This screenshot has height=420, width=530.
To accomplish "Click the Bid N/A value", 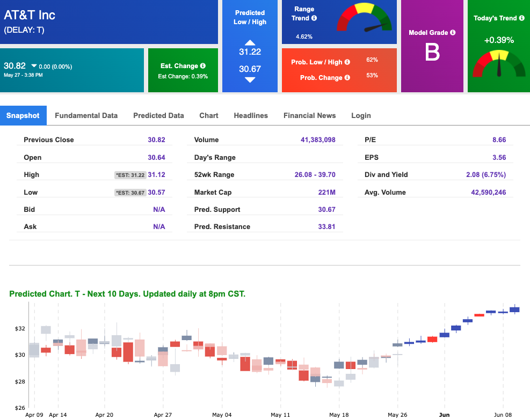I will click(x=159, y=209).
